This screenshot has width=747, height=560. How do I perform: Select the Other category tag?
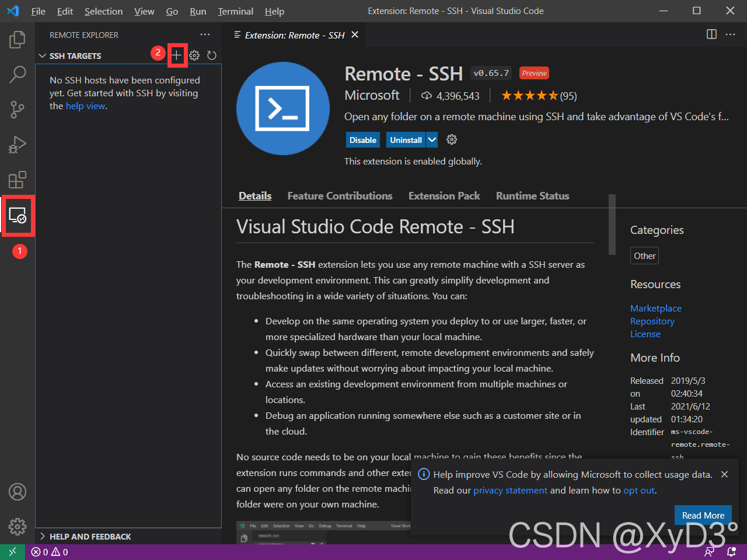[x=645, y=256]
